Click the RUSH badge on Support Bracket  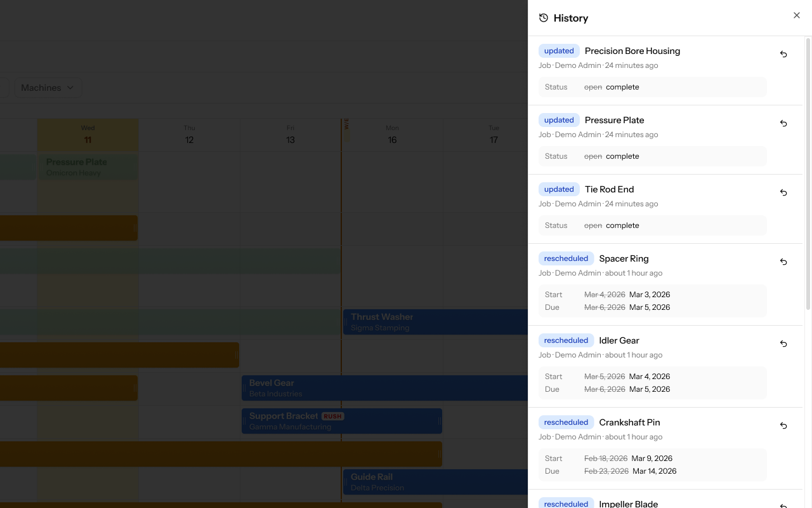(332, 417)
